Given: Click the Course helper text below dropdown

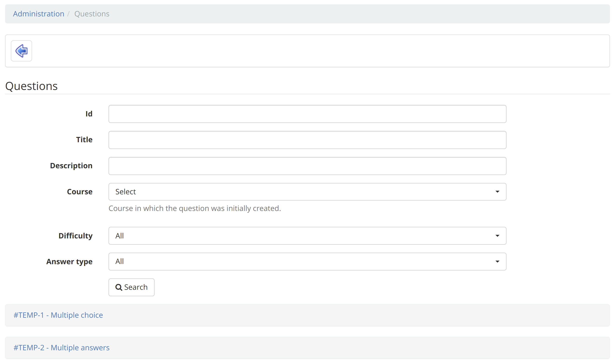Looking at the screenshot, I should pos(195,208).
